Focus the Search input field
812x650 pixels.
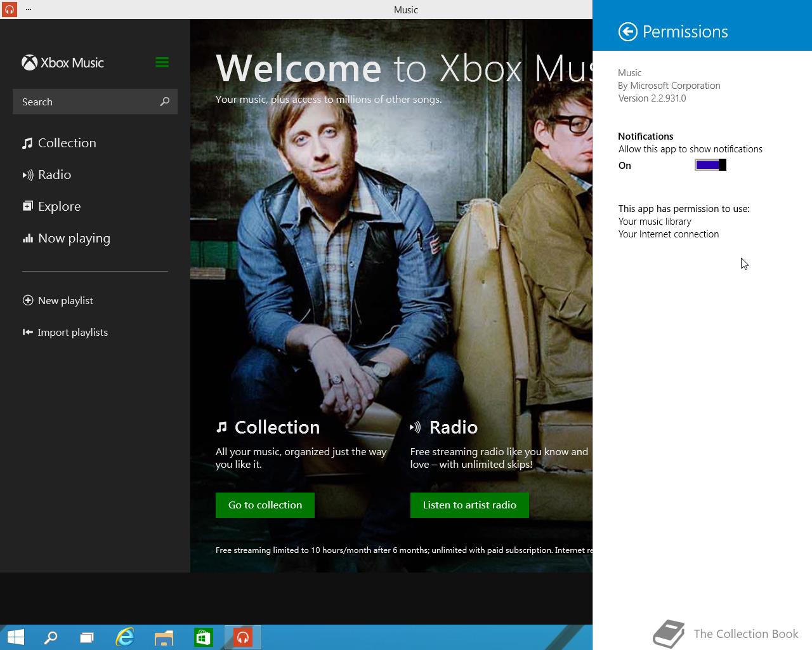95,102
